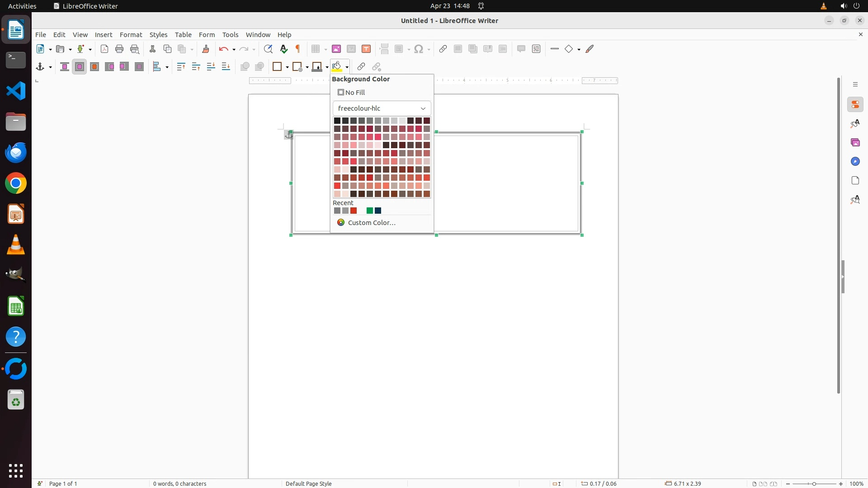Image resolution: width=868 pixels, height=488 pixels.
Task: Open the Format menu
Action: [131, 35]
